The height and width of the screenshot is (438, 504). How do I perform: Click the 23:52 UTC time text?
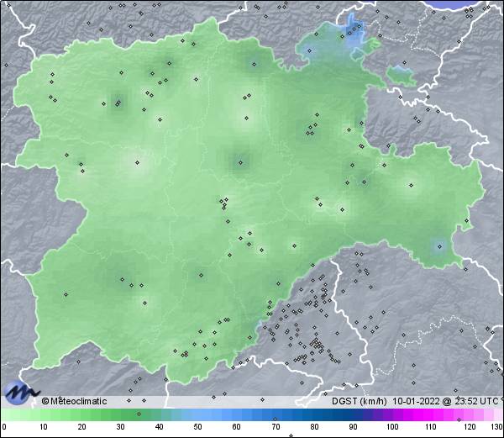[x=475, y=401]
